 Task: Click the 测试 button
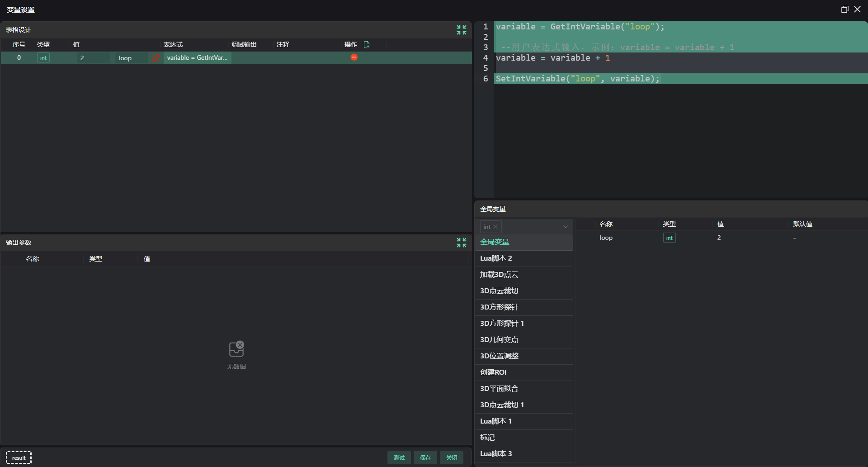tap(399, 457)
